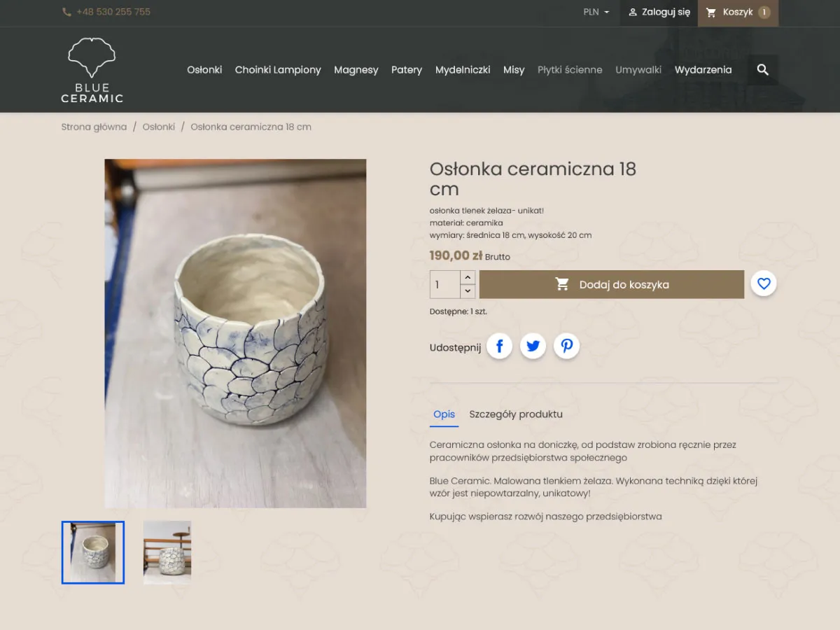This screenshot has width=840, height=630.
Task: Select the second product thumbnail
Action: 167,552
